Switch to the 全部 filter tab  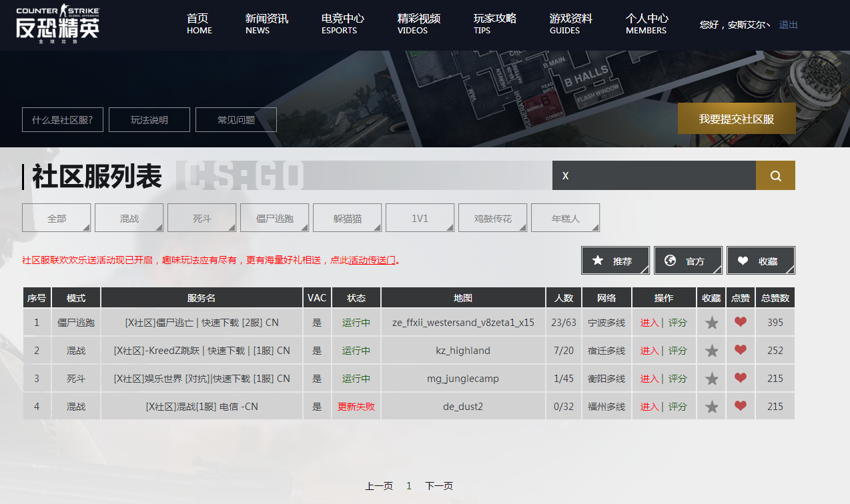click(56, 217)
